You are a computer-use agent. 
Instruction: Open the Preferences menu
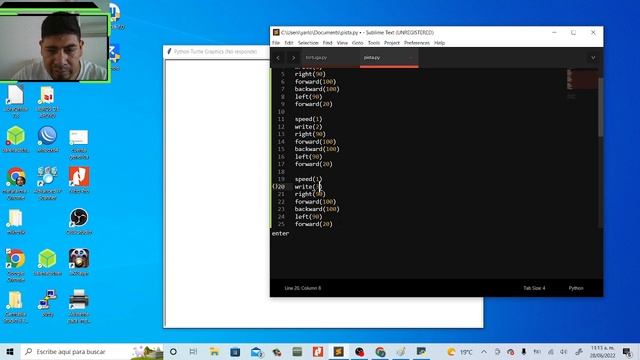coord(417,43)
